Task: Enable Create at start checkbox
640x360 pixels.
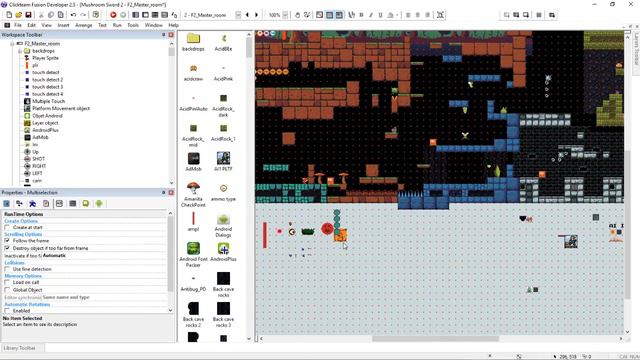Action: point(7,227)
